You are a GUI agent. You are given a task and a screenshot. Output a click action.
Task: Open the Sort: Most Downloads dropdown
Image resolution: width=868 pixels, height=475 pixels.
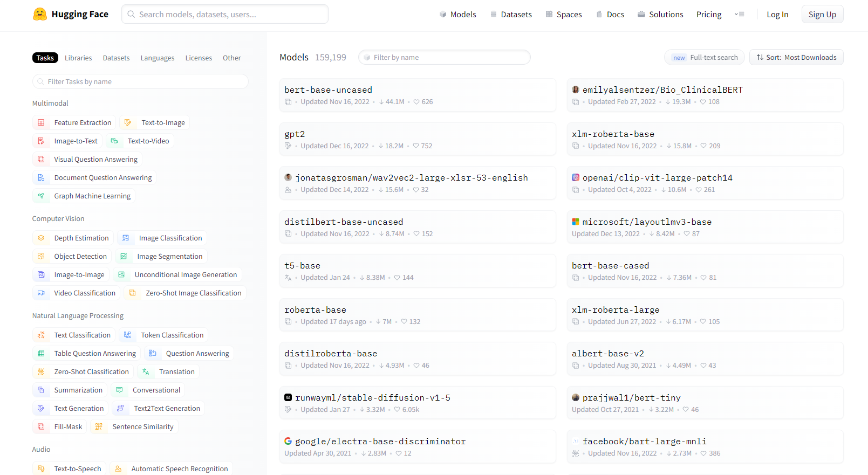tap(796, 58)
